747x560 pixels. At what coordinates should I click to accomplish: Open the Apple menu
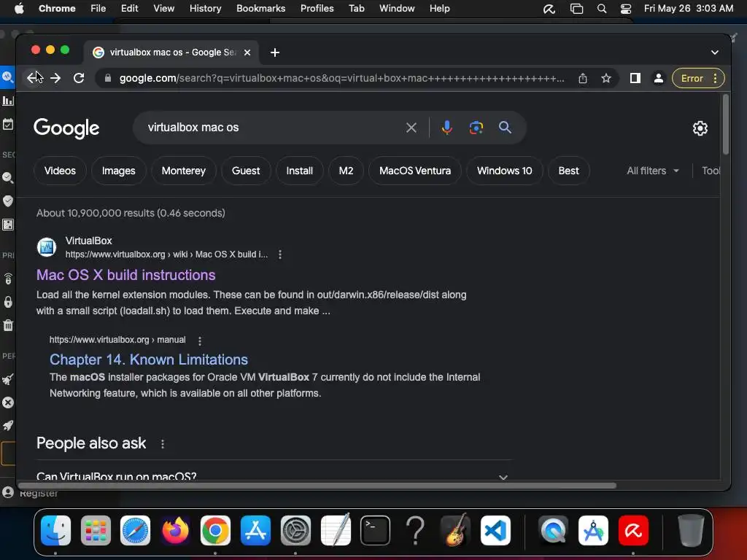tap(19, 9)
